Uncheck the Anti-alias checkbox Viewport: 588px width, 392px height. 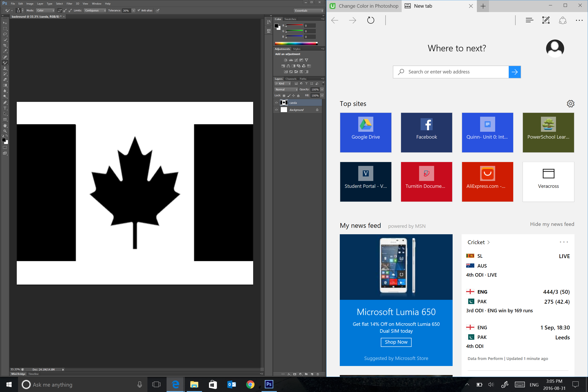point(139,11)
